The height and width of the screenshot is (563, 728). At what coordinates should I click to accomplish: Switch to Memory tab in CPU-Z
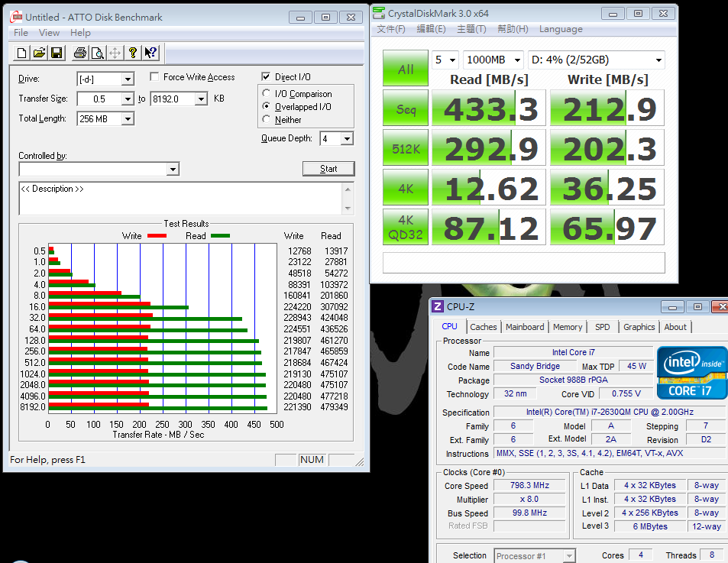pos(568,327)
